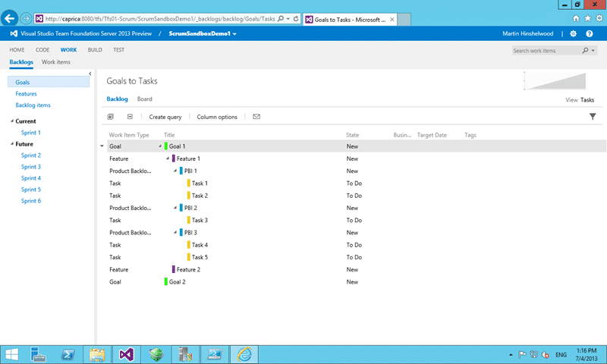Collapse all rows with minus icon
Image resolution: width=607 pixels, height=364 pixels.
[130, 117]
